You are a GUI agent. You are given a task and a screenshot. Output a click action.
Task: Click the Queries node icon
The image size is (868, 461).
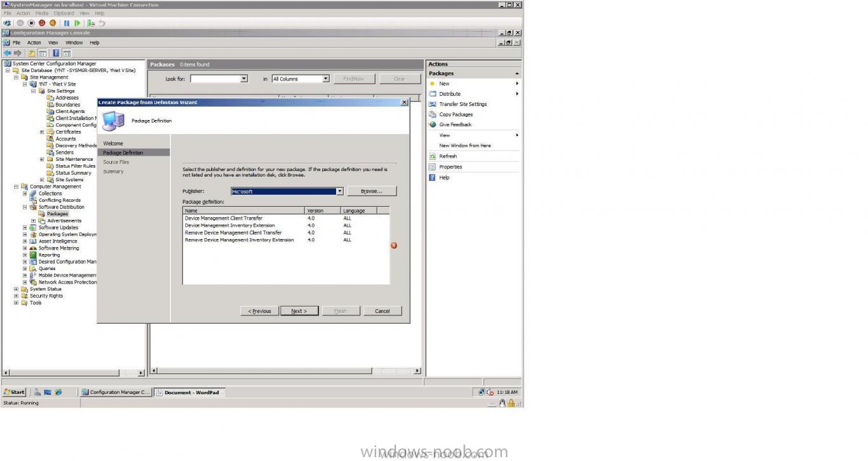coord(34,268)
